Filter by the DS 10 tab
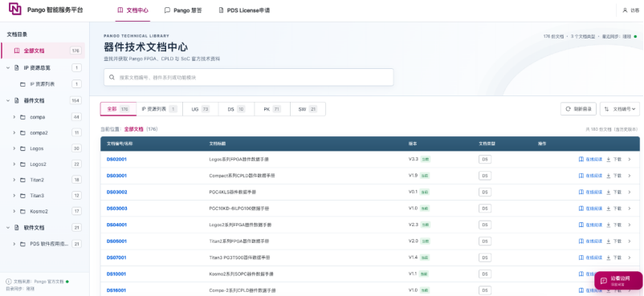Screen dimensions: 644x296 [236, 109]
